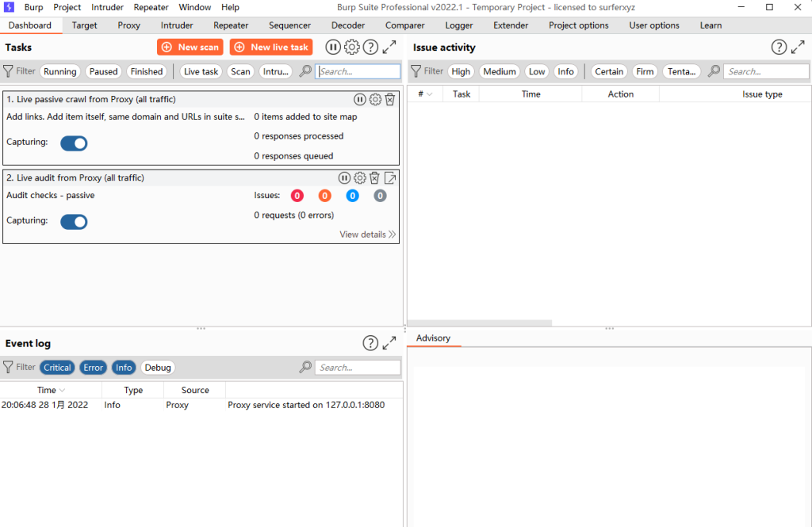
Task: Open help for the Tasks panel
Action: pyautogui.click(x=370, y=47)
